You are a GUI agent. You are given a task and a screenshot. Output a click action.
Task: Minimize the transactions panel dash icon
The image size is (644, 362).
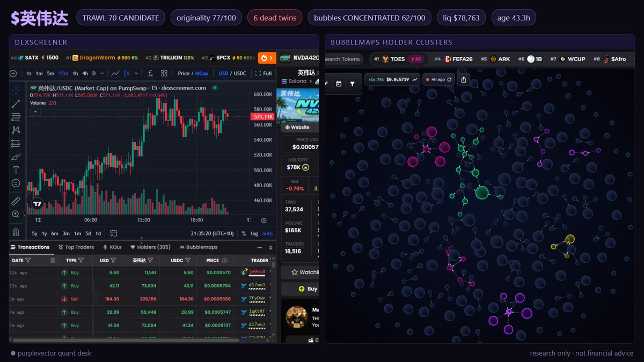[x=260, y=247]
